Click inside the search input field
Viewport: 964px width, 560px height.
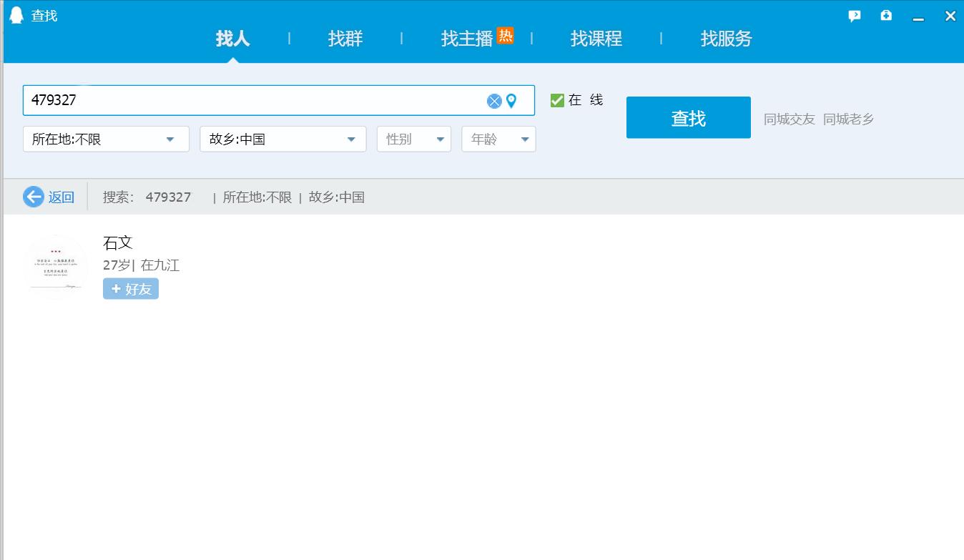point(250,100)
